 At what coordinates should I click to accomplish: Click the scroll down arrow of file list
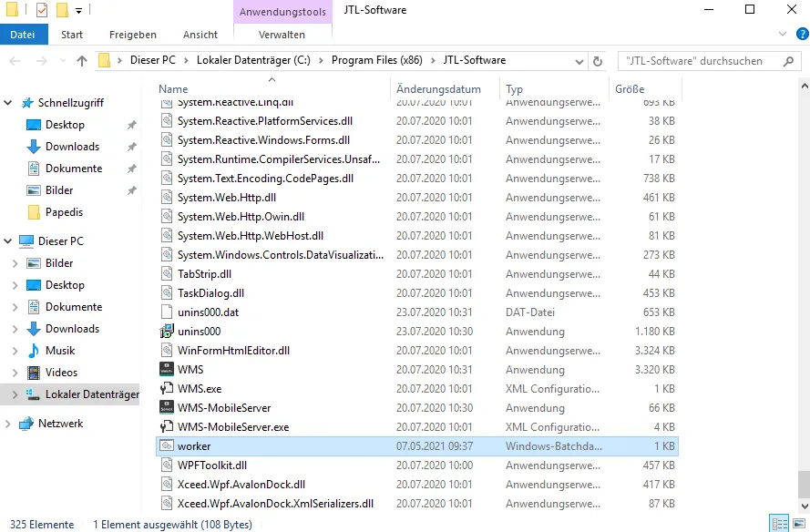(804, 506)
